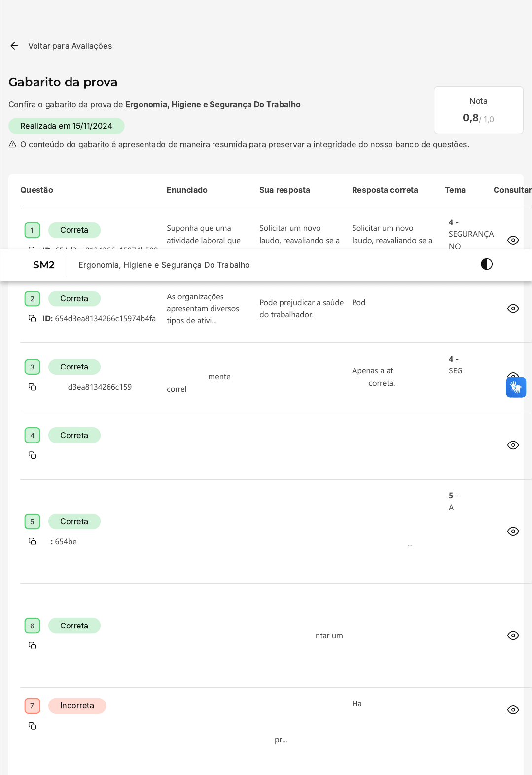Copy the ID of question 5
Viewport: 532px width, 775px height.
click(x=33, y=542)
